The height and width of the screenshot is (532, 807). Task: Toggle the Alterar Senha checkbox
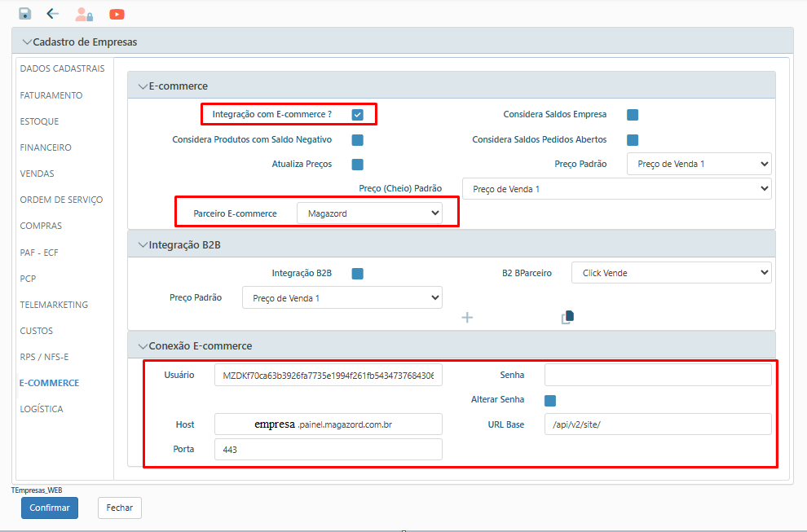550,400
